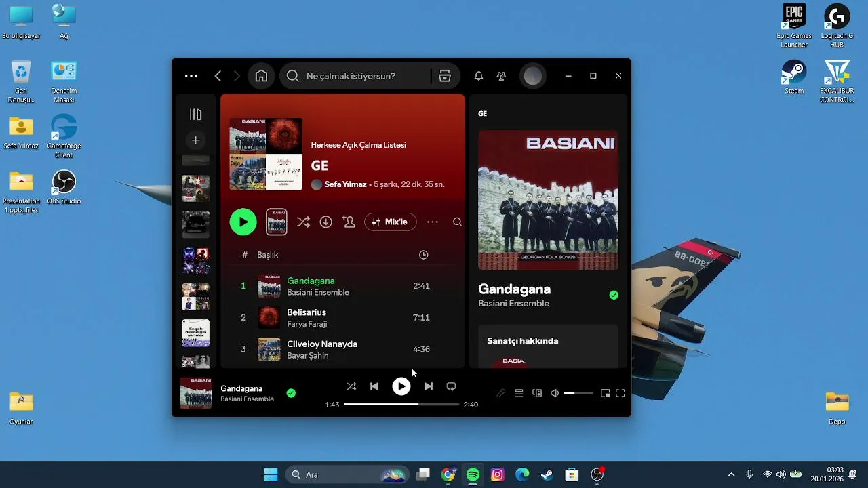Click the taskbar 'Ara' search box
Image resolution: width=868 pixels, height=488 pixels.
(x=347, y=474)
